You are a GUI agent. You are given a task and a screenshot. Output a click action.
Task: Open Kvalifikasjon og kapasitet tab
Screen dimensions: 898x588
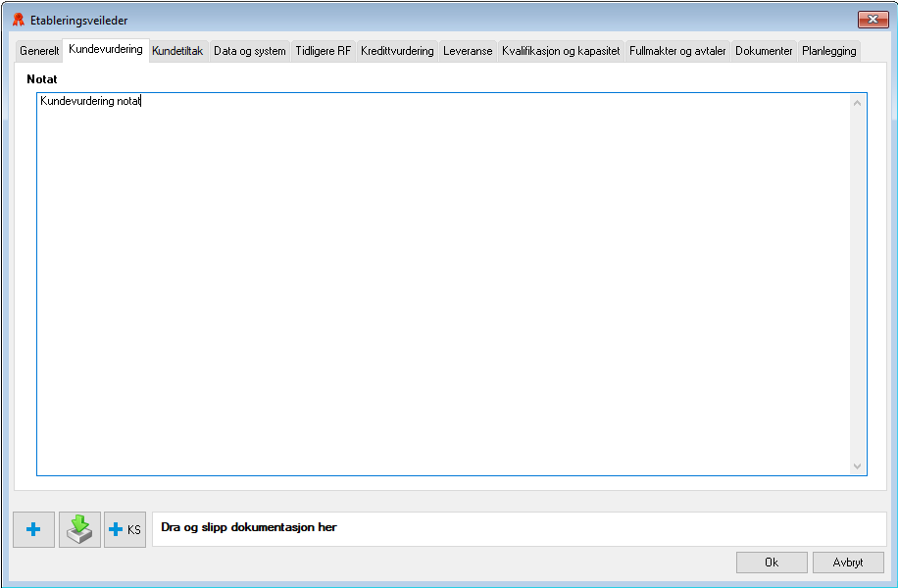coord(561,51)
